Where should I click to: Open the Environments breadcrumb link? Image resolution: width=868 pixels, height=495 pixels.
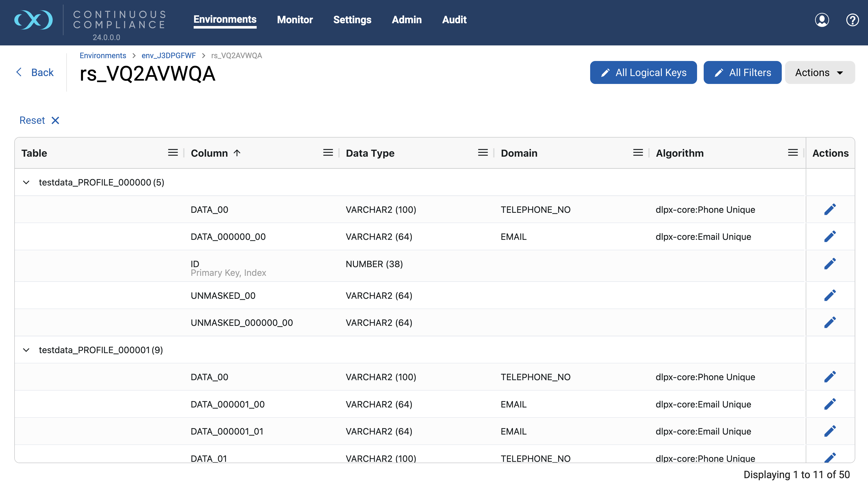103,55
